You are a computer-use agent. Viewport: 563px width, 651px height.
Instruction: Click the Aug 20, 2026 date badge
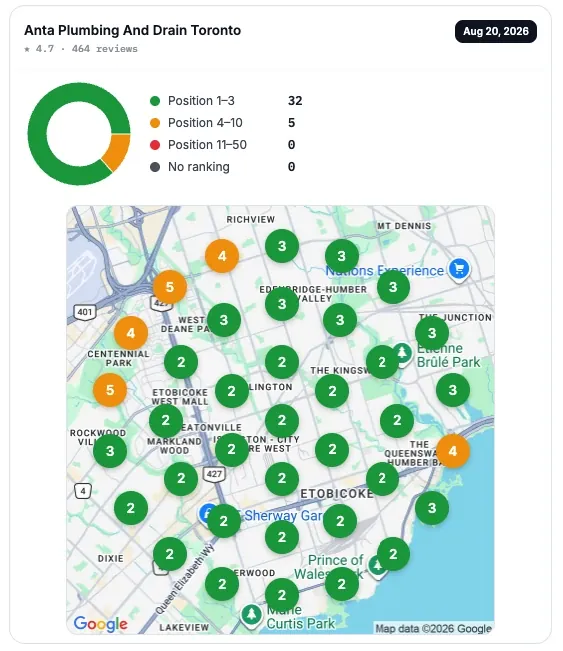496,31
